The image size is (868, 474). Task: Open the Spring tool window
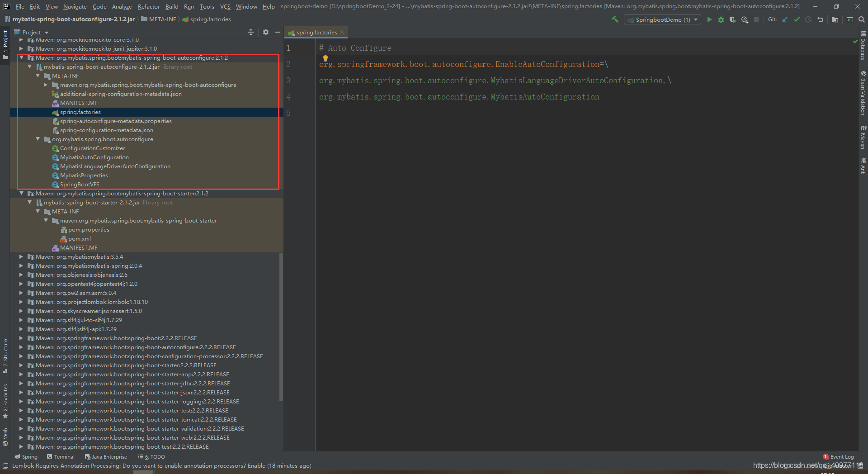click(26, 457)
